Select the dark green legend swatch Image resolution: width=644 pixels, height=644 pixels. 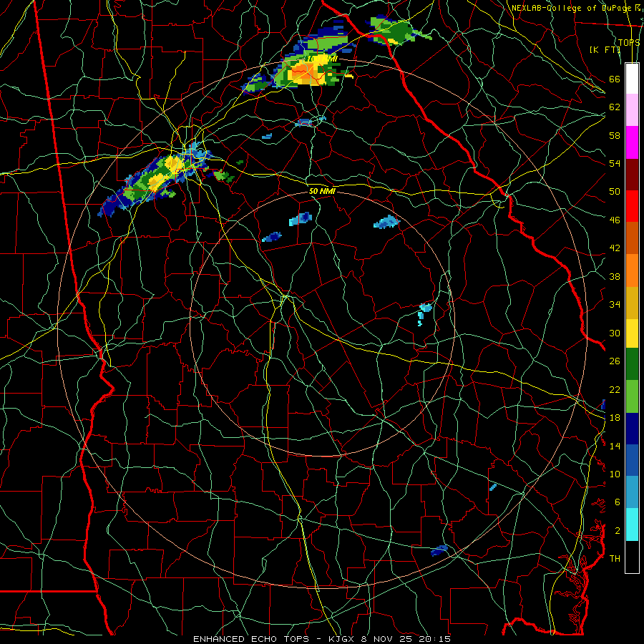click(632, 364)
